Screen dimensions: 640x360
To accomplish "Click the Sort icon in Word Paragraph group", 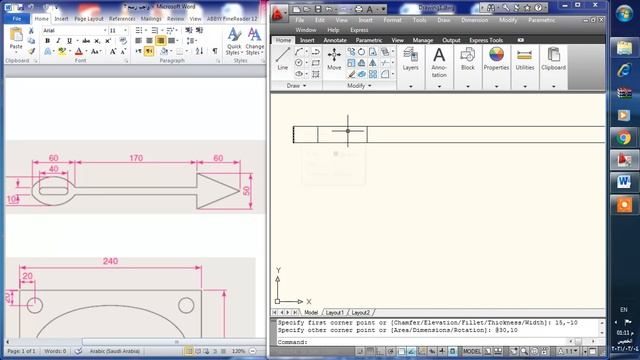I will tap(199, 51).
